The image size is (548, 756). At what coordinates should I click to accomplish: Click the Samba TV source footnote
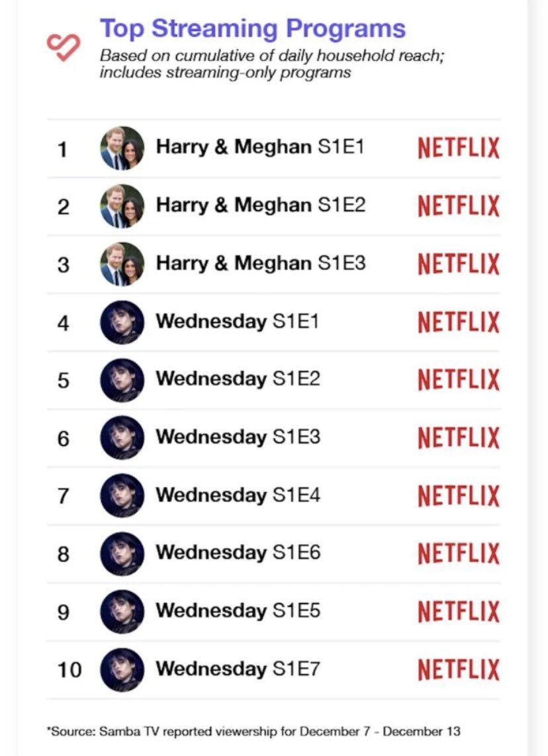[x=253, y=732]
